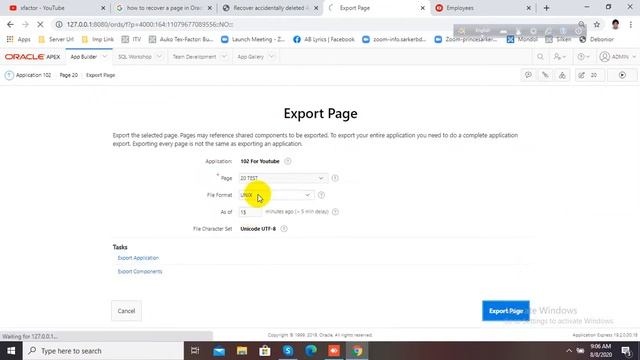
Task: Open File Explorer on taskbar
Action: coord(242,351)
